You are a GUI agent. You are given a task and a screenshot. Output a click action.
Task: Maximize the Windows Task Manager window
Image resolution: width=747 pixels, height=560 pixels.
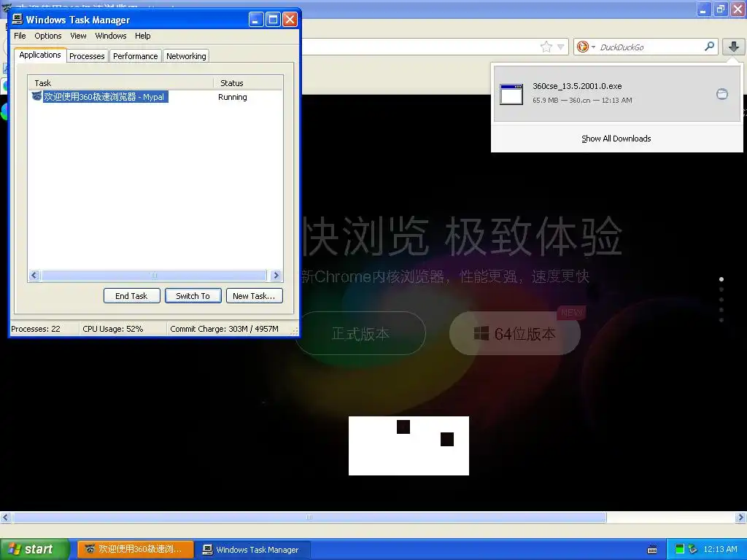pos(273,20)
